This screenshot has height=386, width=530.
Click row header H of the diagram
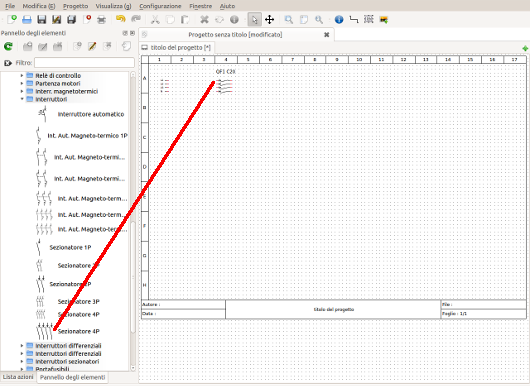pos(145,285)
